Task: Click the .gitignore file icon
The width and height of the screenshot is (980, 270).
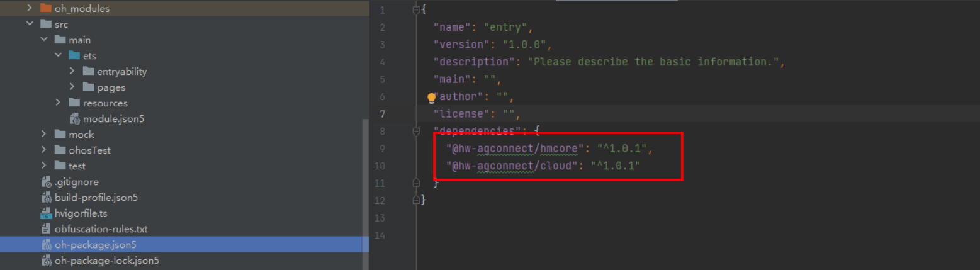Action: (x=46, y=182)
